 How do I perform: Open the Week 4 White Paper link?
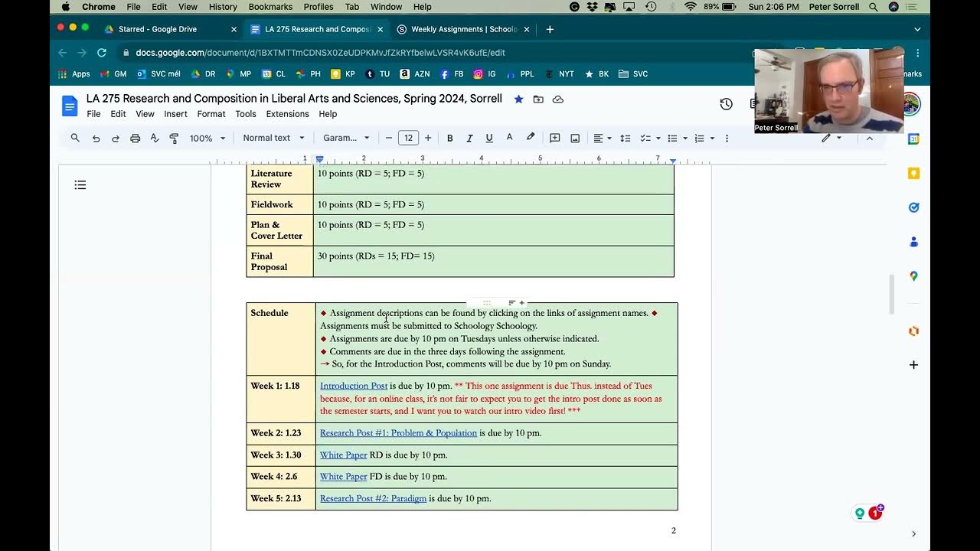point(344,476)
